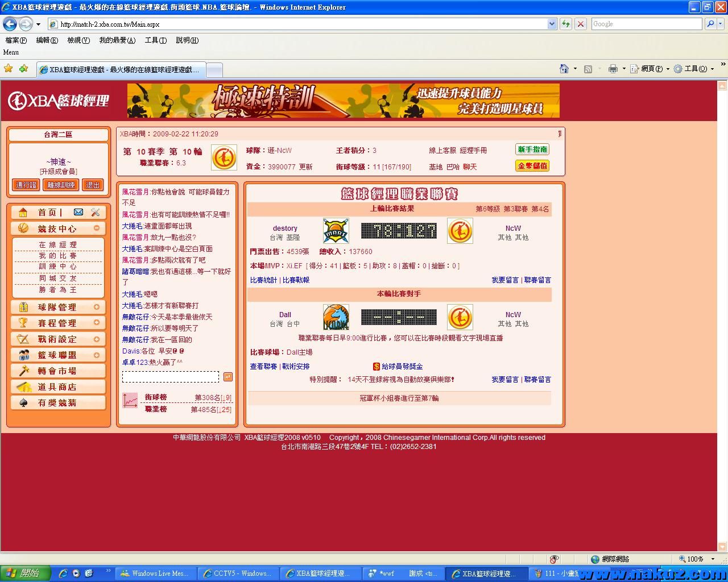
Task: Select the XBA籃球經理遊戲 browser tab
Action: (121, 69)
